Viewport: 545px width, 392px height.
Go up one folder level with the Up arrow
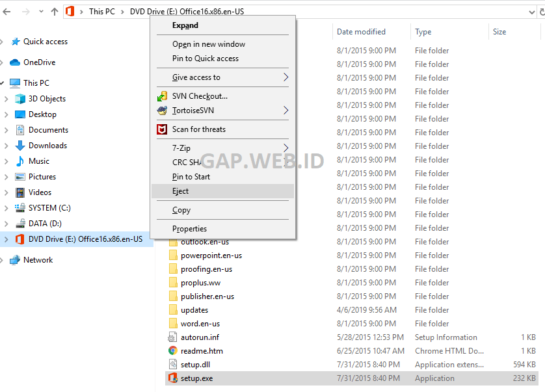pos(55,12)
